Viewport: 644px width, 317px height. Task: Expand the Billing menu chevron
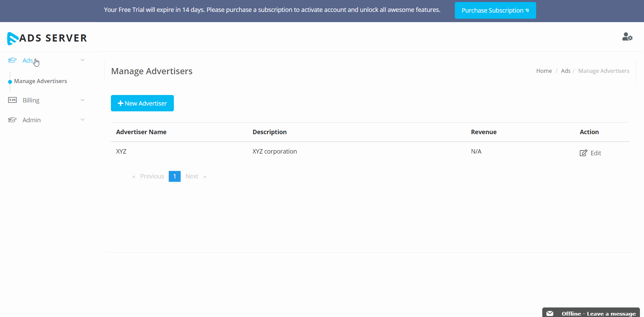(x=82, y=100)
